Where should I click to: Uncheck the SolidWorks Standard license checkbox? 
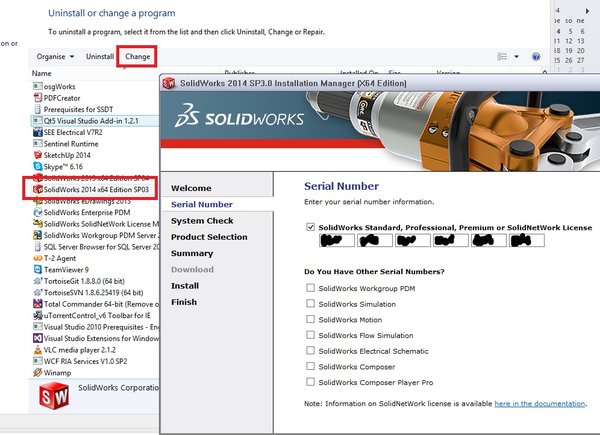pyautogui.click(x=310, y=227)
